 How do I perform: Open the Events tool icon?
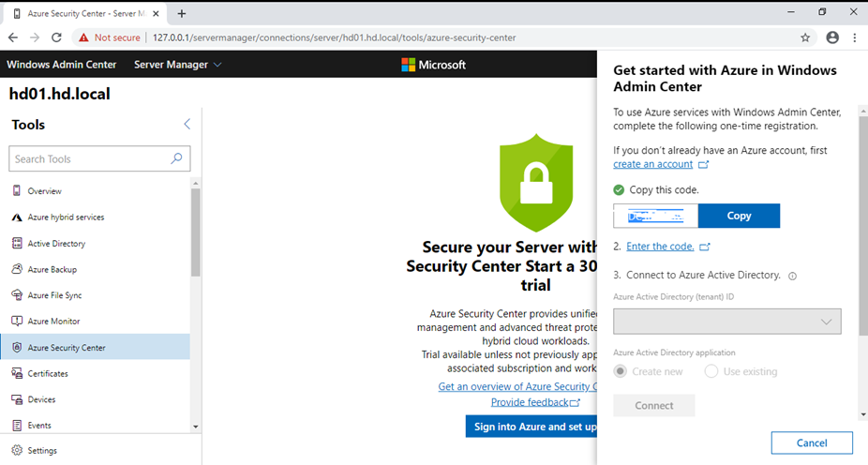point(17,425)
